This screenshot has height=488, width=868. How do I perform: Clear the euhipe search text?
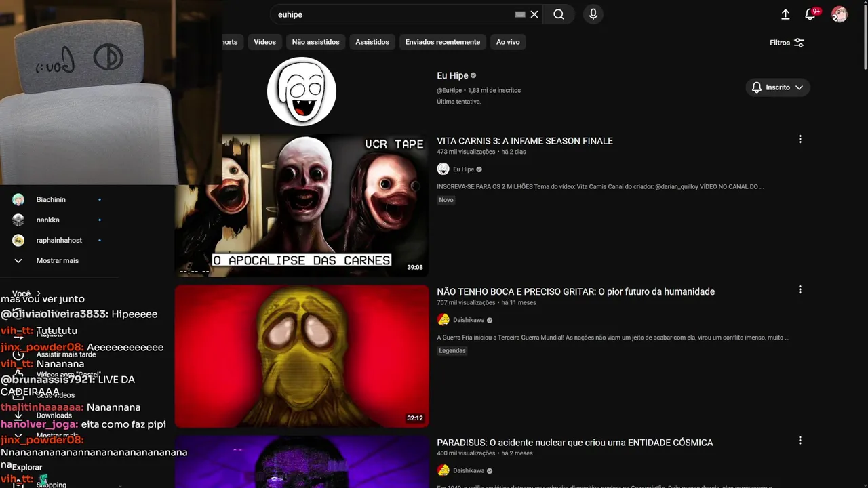coord(534,14)
